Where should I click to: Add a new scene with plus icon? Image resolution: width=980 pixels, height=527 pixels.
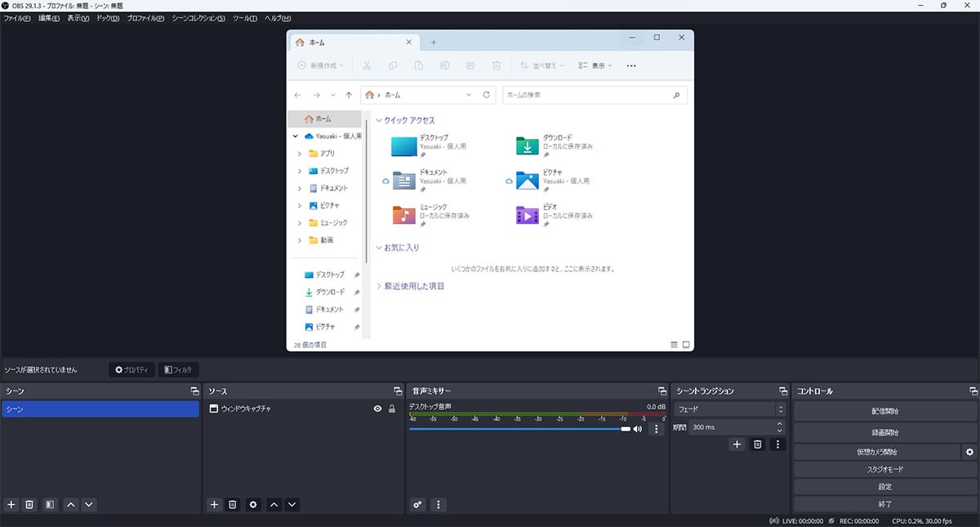pyautogui.click(x=11, y=505)
